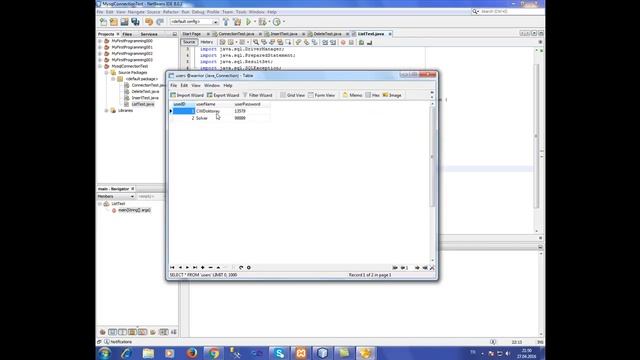Open the Navigate menu in NetBeans

coord(136,12)
